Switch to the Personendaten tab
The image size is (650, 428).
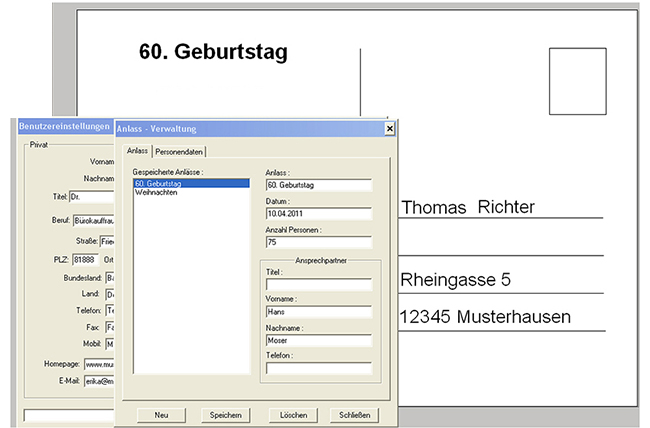click(179, 151)
